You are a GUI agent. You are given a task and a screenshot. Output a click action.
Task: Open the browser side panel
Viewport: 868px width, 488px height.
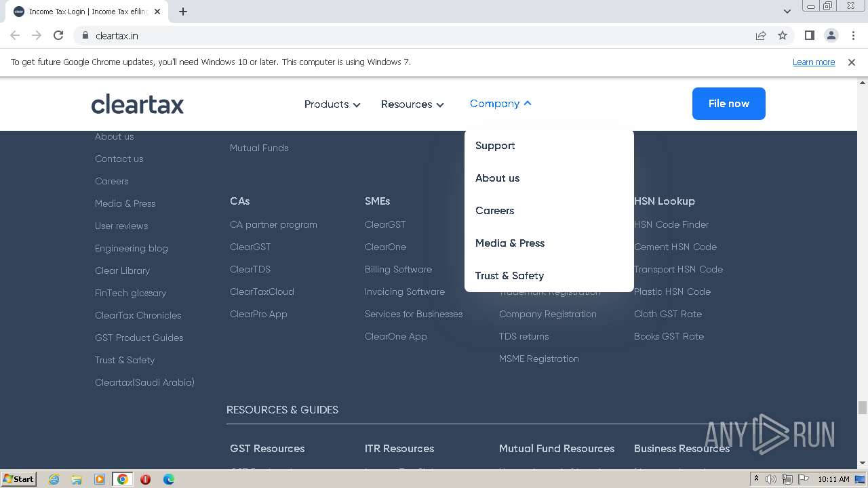(809, 35)
